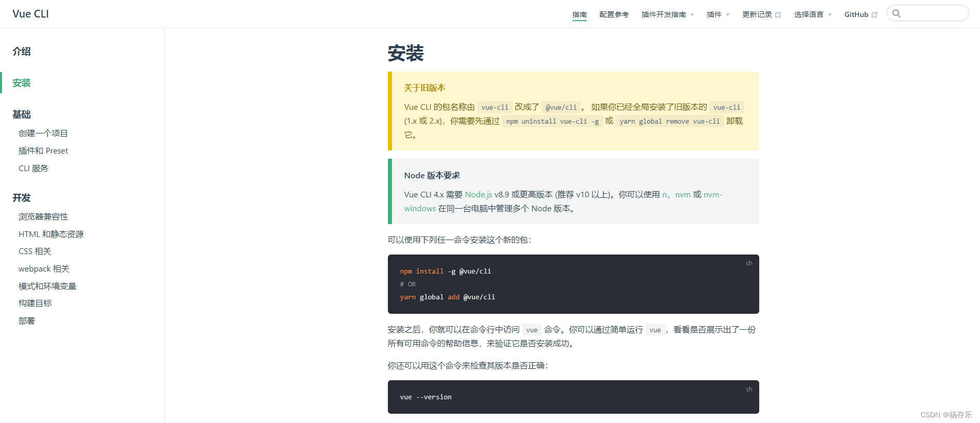Click the 关于旧版本 warning title

(424, 88)
